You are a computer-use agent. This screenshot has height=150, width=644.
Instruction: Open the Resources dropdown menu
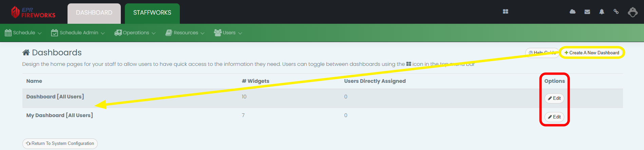[x=185, y=33]
